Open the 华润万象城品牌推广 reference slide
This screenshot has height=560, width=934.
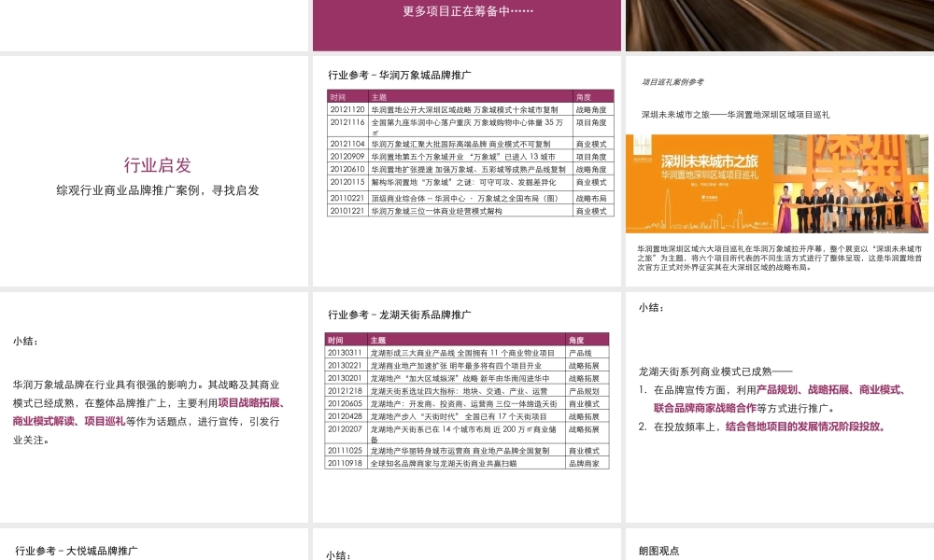point(466,171)
